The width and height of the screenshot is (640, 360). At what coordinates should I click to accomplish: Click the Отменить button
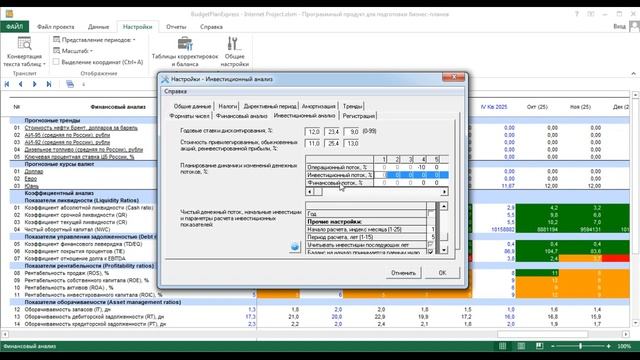[403, 273]
